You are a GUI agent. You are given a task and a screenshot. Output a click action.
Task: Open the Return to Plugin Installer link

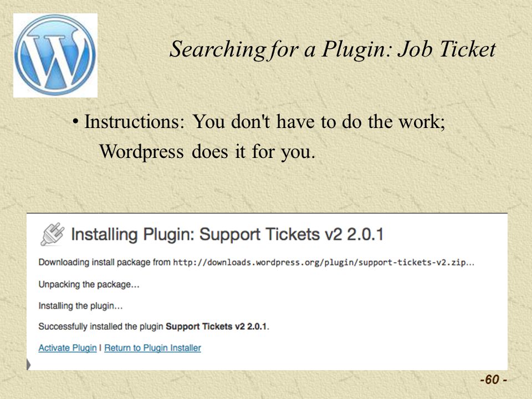pyautogui.click(x=153, y=348)
